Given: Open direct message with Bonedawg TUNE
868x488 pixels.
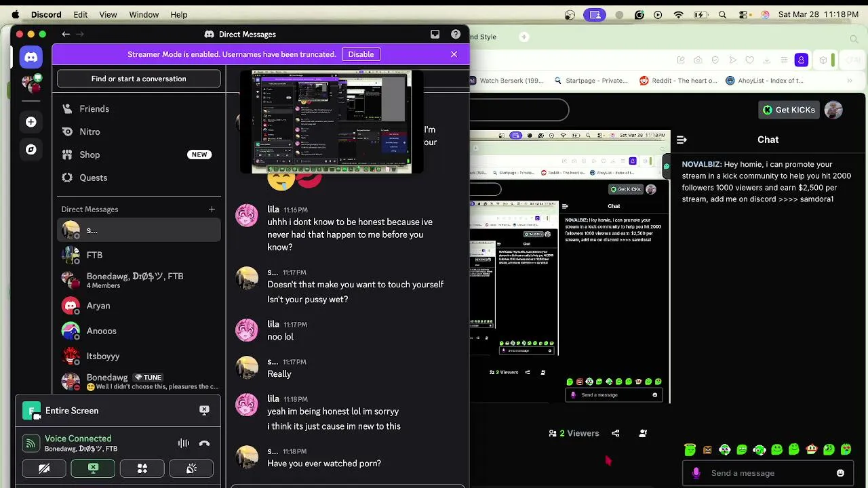Looking at the screenshot, I should pos(138,381).
